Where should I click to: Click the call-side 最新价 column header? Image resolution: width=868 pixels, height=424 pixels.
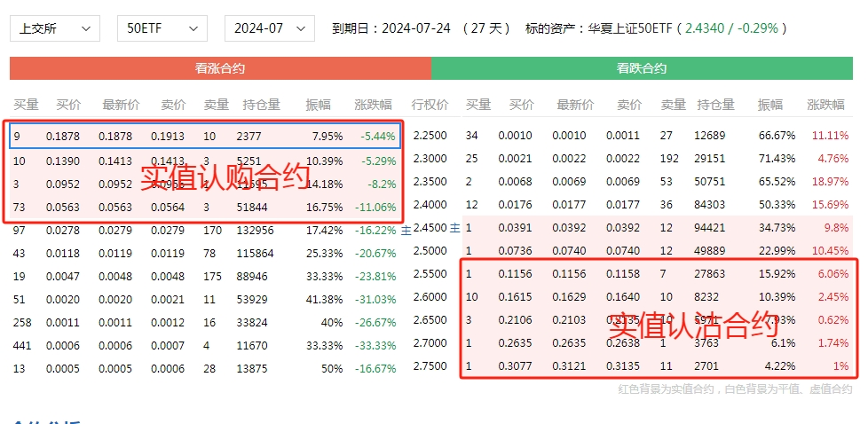[121, 104]
